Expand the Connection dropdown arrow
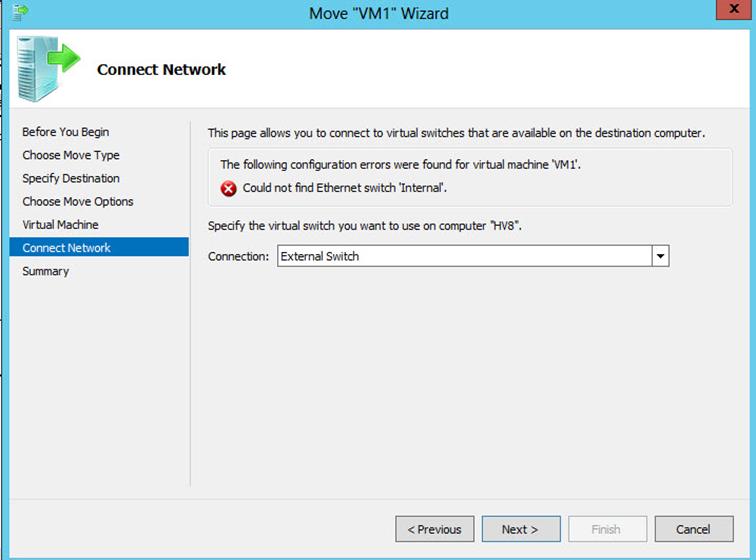 (660, 256)
